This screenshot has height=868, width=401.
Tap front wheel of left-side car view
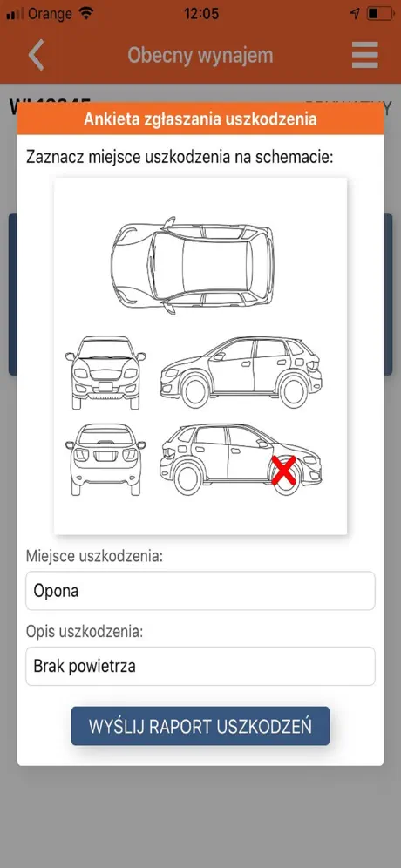click(196, 390)
